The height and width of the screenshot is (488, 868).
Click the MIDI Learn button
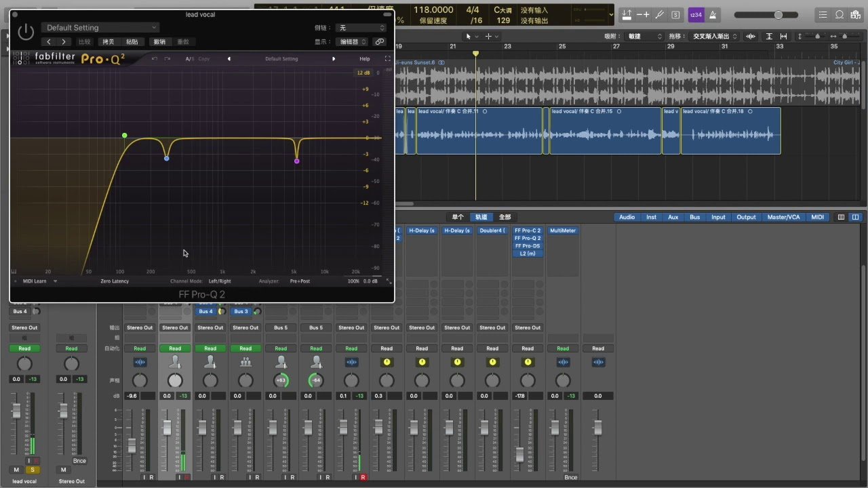(35, 281)
